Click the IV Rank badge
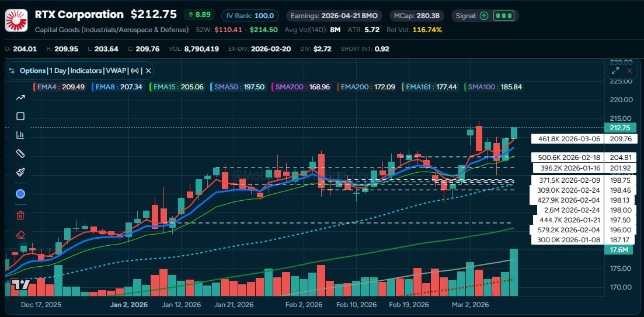Screen dimensions: 644x317 click(x=250, y=15)
